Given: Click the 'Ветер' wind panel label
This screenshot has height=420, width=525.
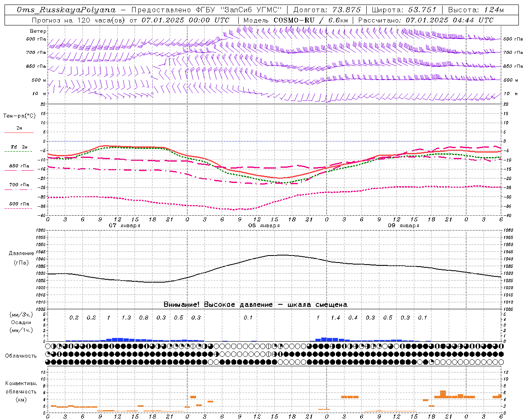Looking at the screenshot, I should coord(38,31).
